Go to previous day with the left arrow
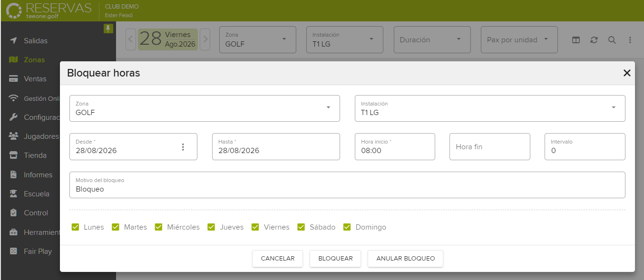 click(131, 39)
